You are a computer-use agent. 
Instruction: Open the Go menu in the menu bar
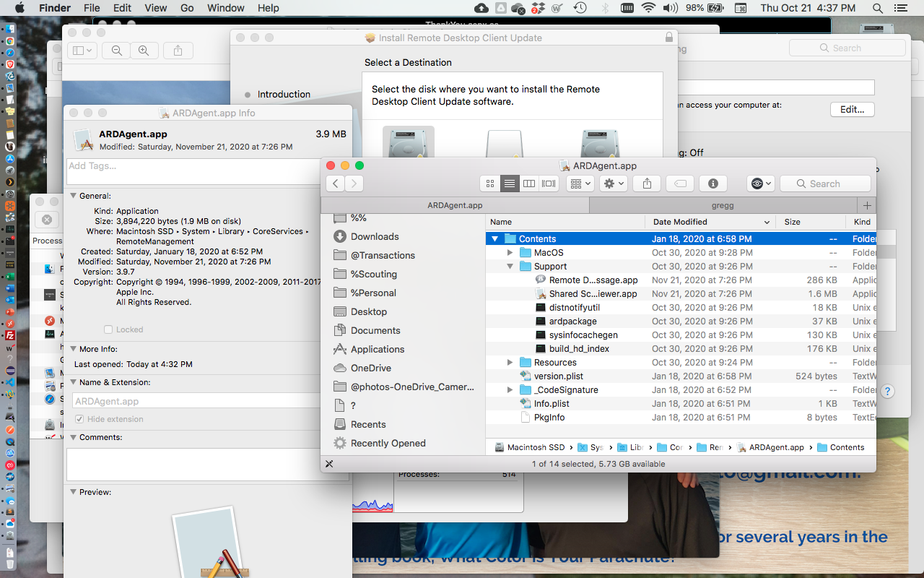186,8
